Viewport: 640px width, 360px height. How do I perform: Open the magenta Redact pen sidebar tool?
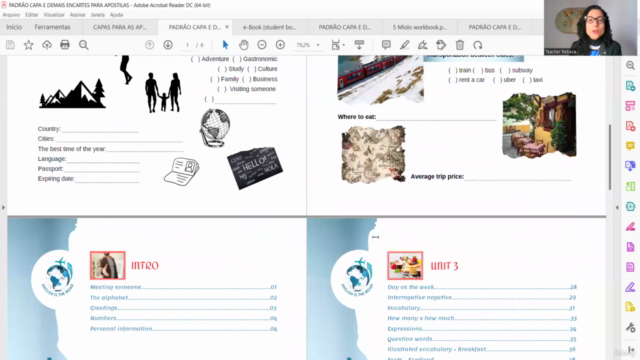630,227
